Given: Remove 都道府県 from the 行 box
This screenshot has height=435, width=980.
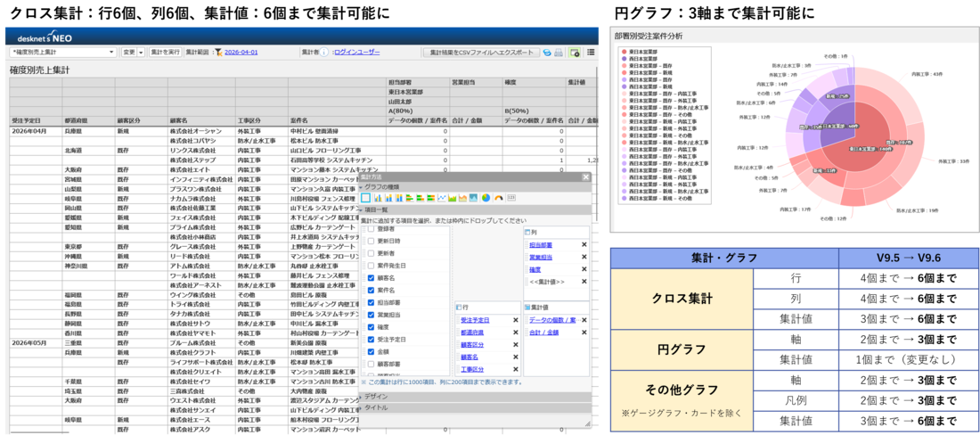Looking at the screenshot, I should coord(516,332).
